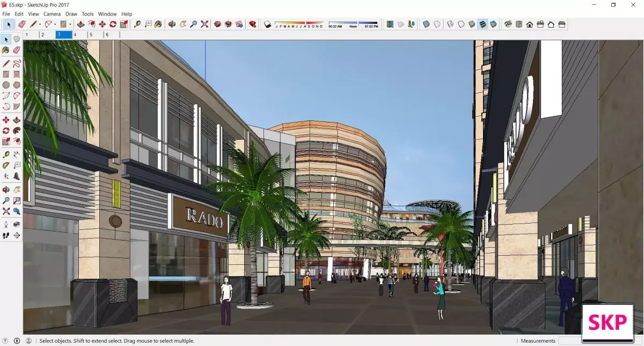
Task: Open the File menu
Action: point(6,14)
